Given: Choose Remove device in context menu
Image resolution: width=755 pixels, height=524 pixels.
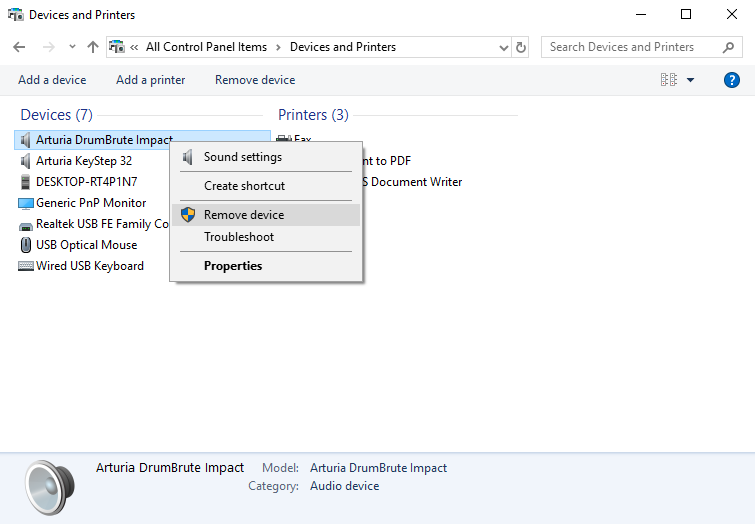Looking at the screenshot, I should tap(266, 215).
